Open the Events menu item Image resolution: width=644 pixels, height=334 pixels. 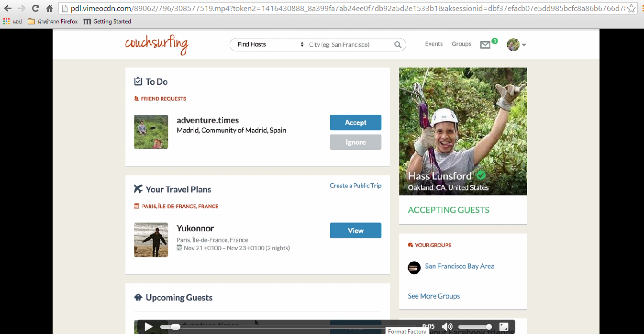coord(434,44)
